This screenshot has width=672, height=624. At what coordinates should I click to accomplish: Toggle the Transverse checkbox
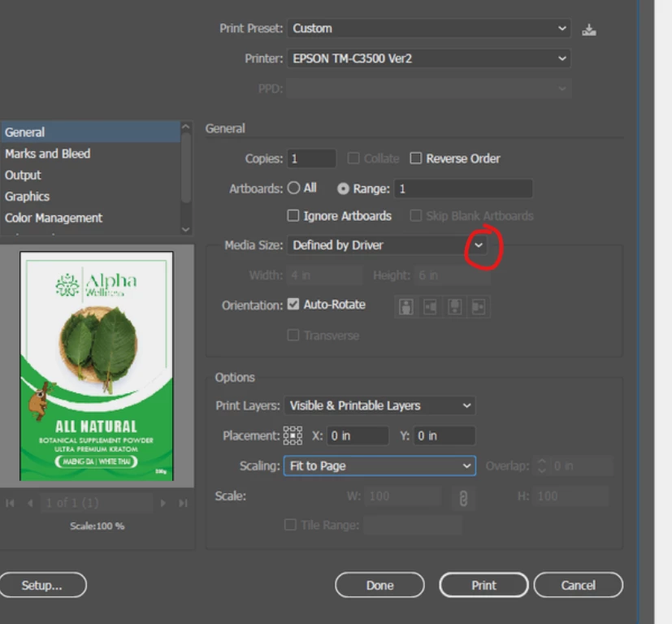(293, 335)
